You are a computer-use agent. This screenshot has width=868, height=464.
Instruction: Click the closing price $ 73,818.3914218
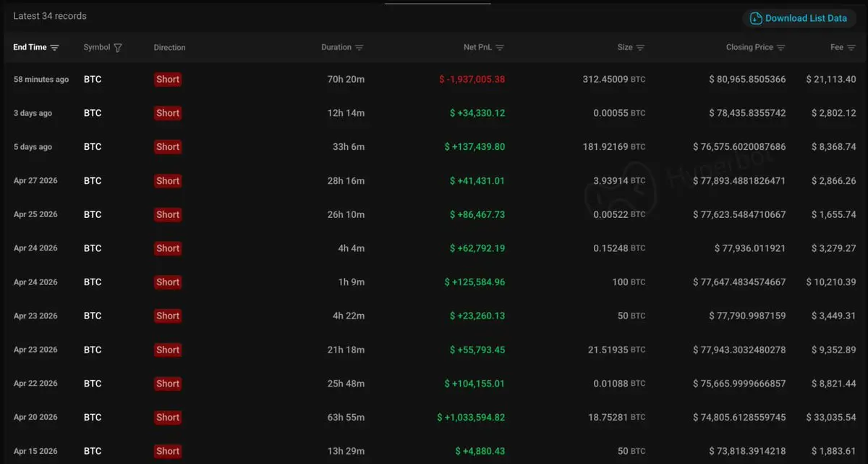pos(747,451)
